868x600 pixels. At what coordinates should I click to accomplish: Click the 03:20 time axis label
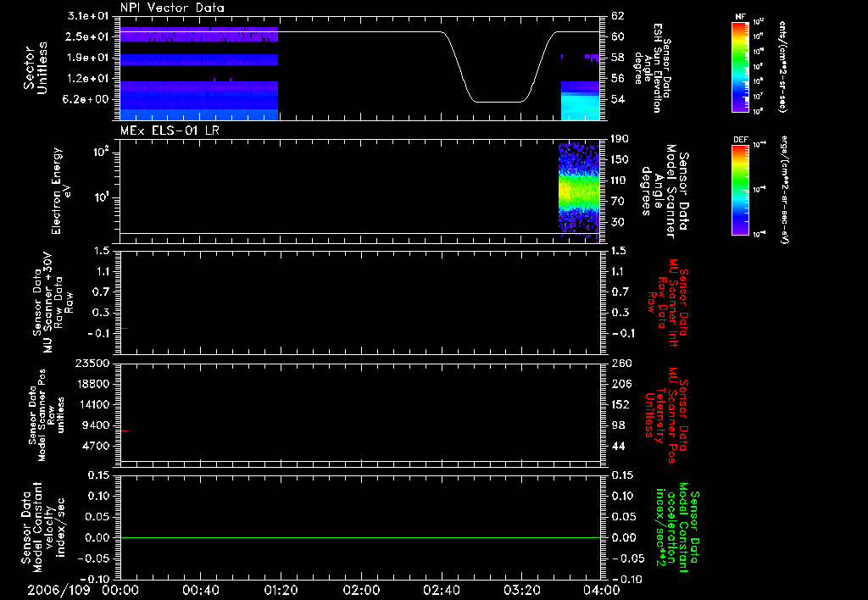pyautogui.click(x=521, y=590)
